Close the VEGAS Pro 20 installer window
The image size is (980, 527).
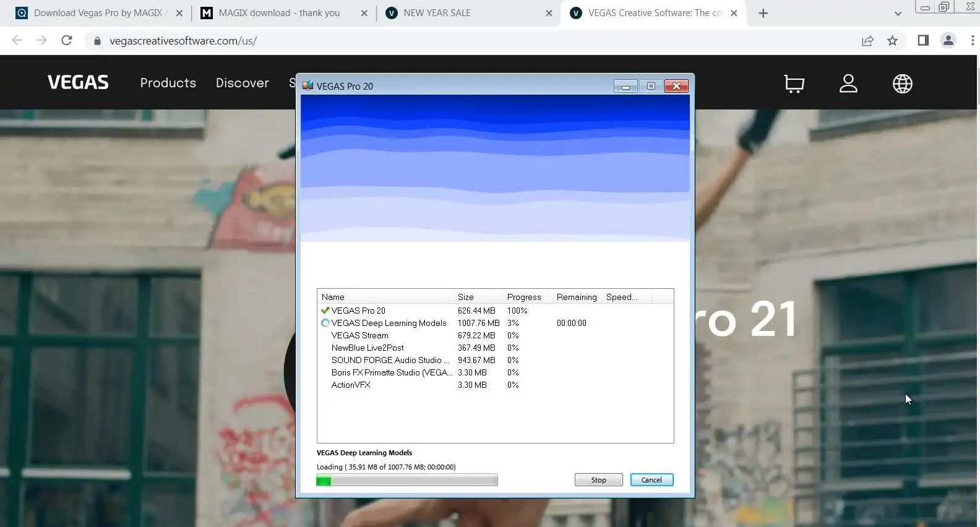coord(676,86)
